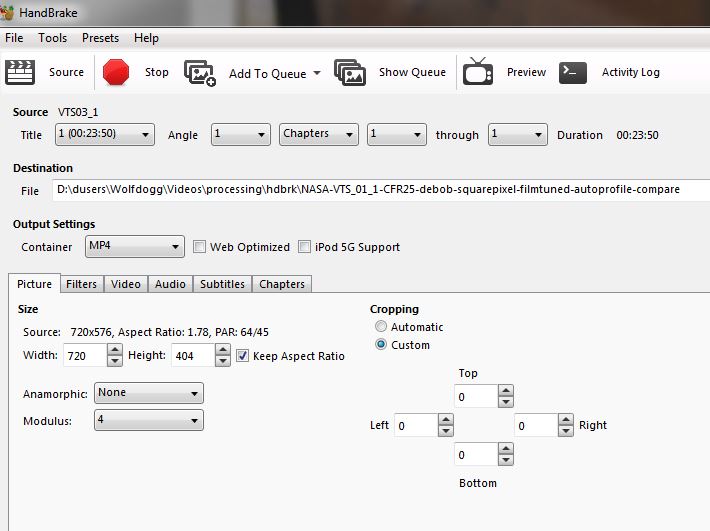Viewport: 710px width, 531px height.
Task: Open the Presets menu
Action: pyautogui.click(x=101, y=38)
